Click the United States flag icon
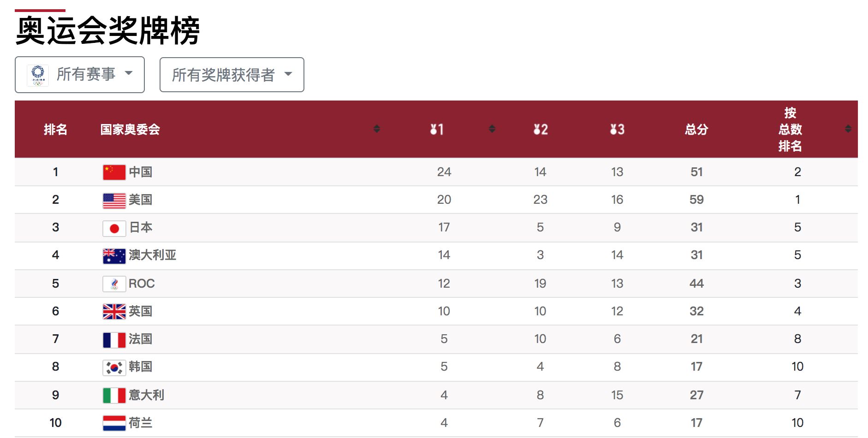 coord(114,201)
